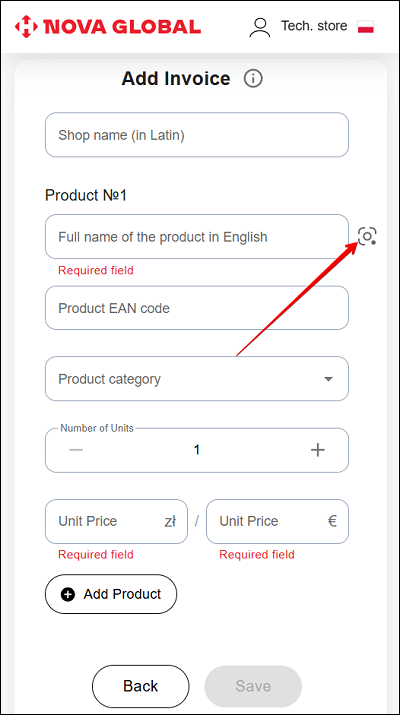
Task: Select the Poland flag language icon
Action: [366, 26]
